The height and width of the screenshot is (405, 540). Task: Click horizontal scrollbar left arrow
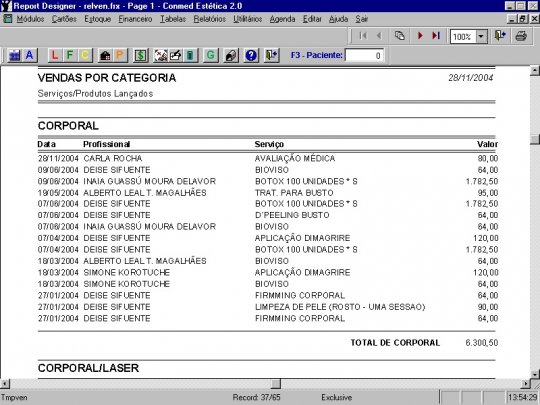tap(5, 384)
